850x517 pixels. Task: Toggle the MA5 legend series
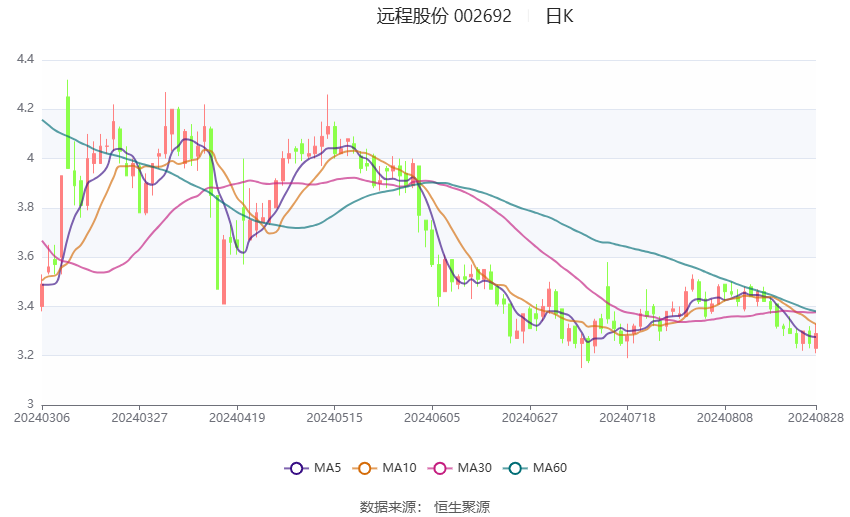[x=313, y=468]
